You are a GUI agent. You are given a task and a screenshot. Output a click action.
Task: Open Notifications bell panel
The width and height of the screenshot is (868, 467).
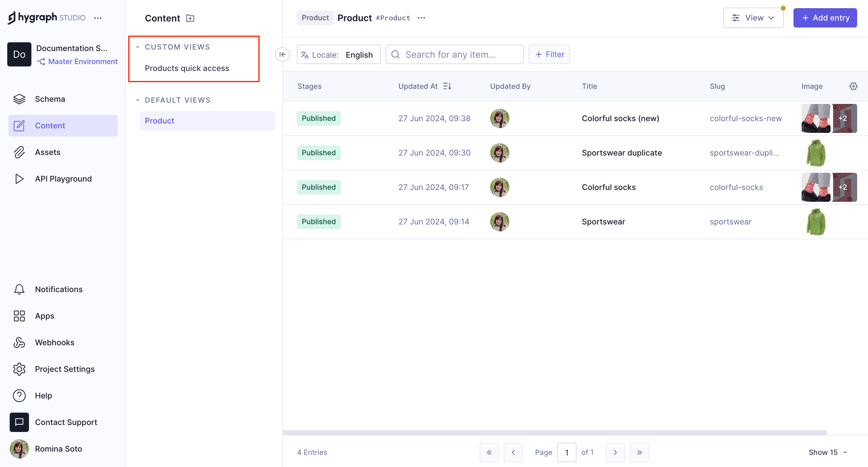58,289
